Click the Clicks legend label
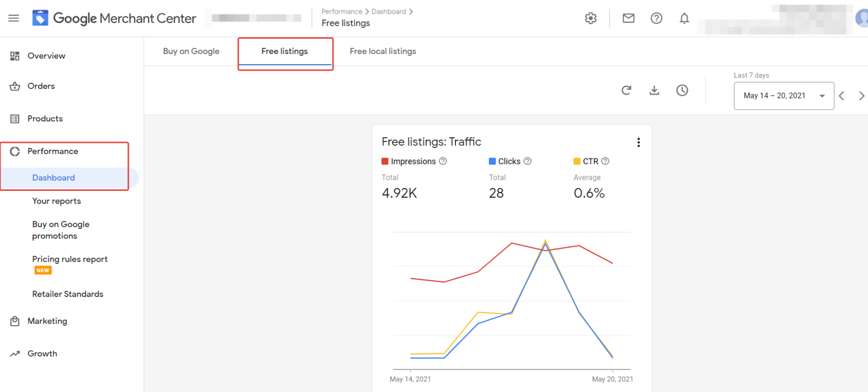This screenshot has width=868, height=392. pos(509,162)
